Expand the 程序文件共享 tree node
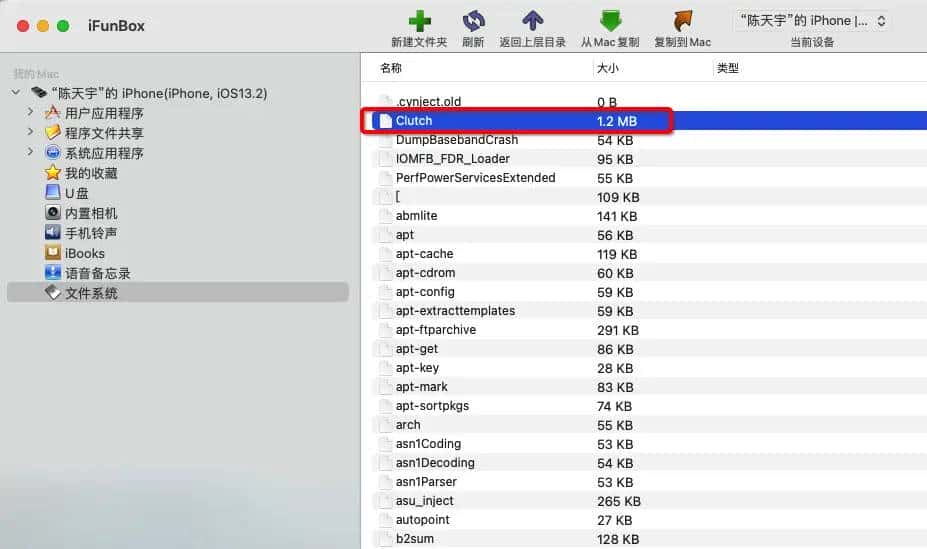Viewport: 927px width, 549px height. tap(31, 132)
